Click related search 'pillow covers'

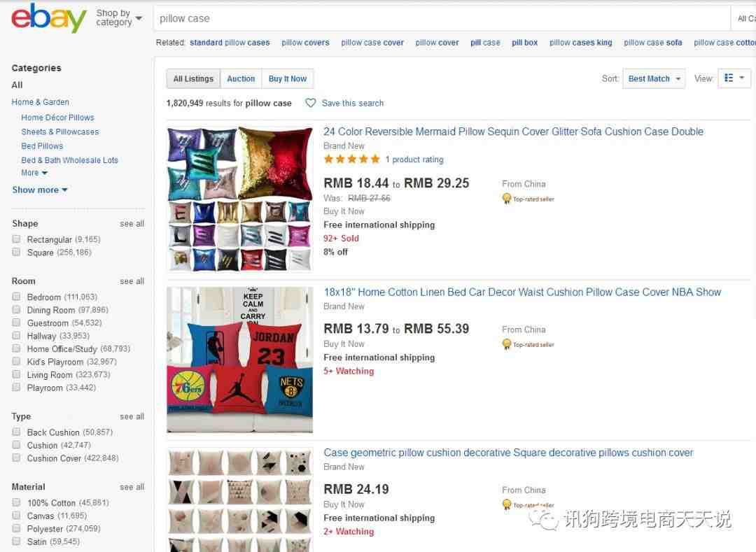(x=305, y=43)
